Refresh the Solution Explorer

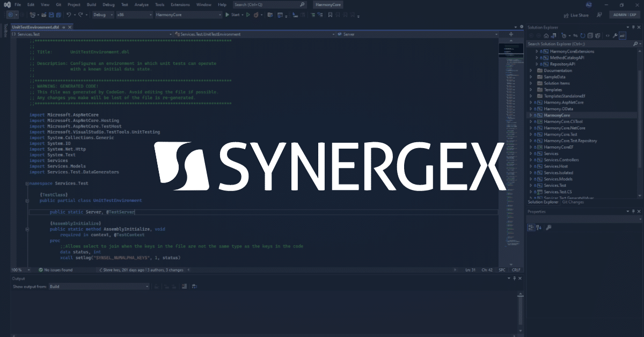tap(582, 35)
